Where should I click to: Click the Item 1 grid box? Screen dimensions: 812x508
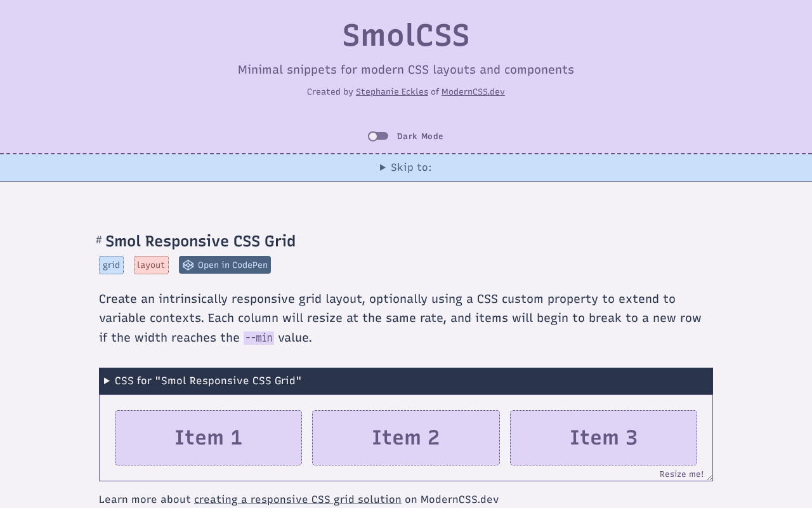click(x=208, y=438)
